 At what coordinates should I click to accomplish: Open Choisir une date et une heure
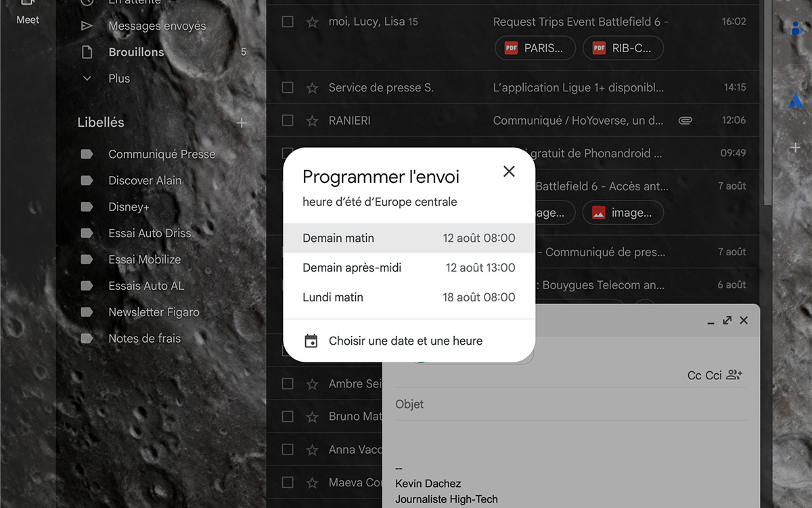point(405,341)
